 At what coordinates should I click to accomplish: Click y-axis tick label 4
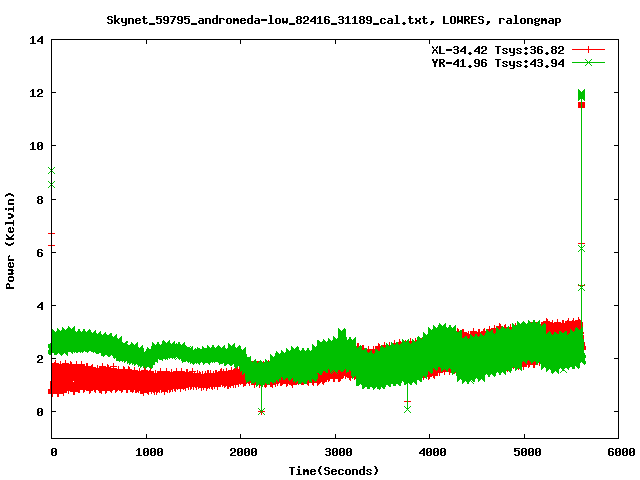tap(40, 306)
